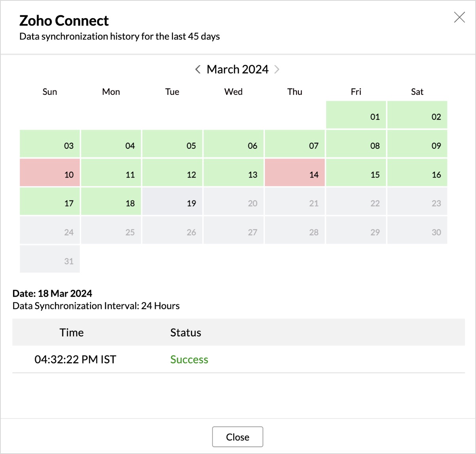
Task: Select failed sync date March 14
Action: click(295, 173)
